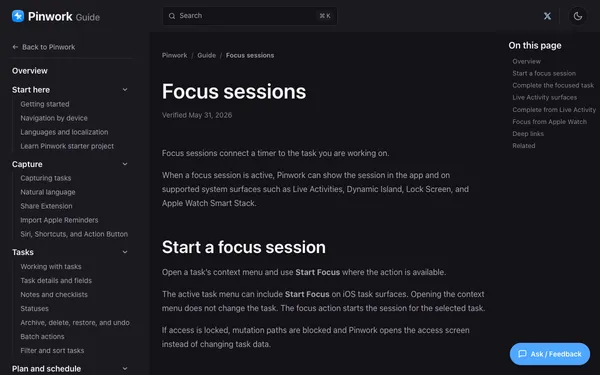
Task: Open the Natural language page
Action: [48, 192]
